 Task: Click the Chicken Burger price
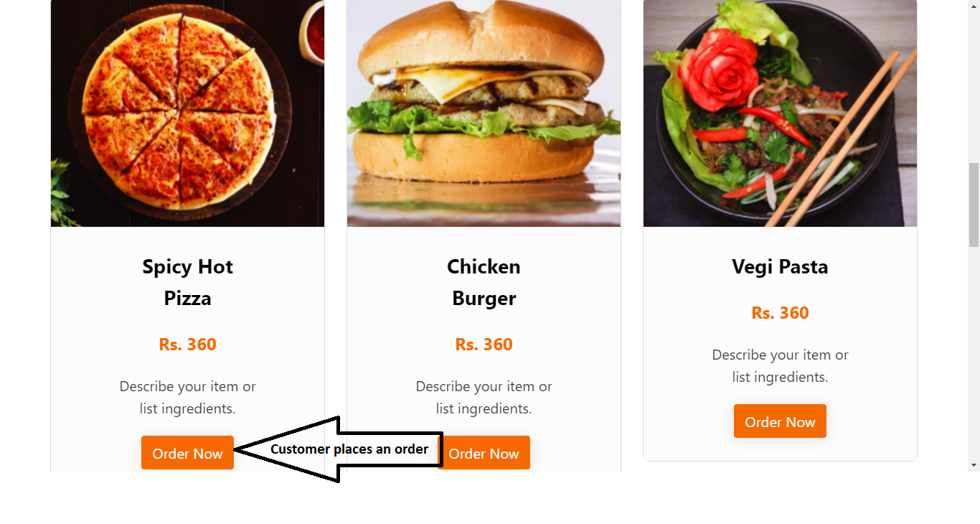(484, 345)
